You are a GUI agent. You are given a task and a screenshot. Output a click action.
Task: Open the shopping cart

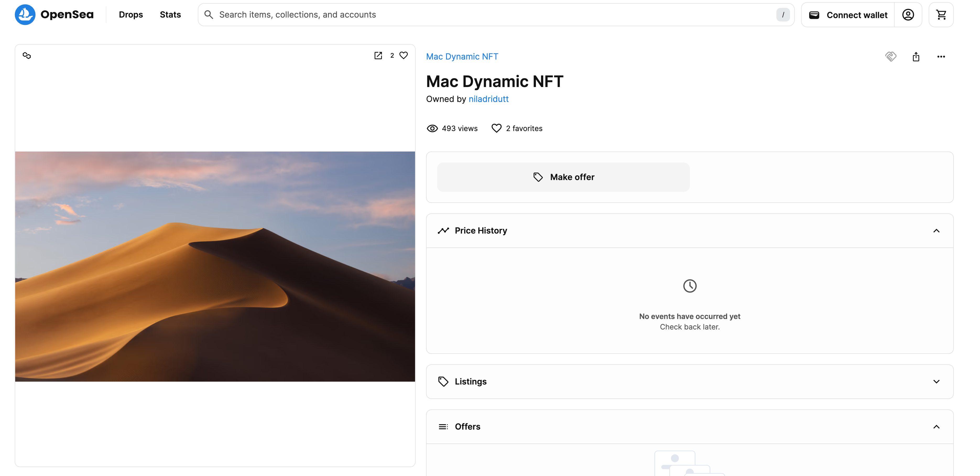(941, 15)
